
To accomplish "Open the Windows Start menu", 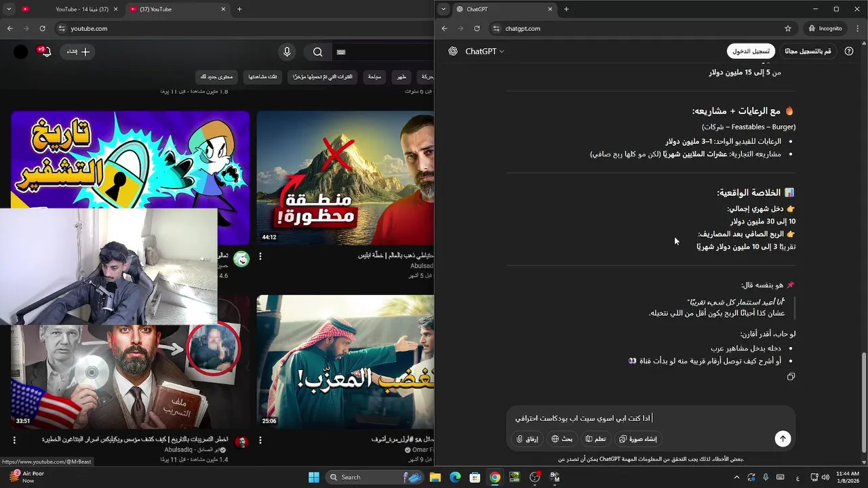I will [x=314, y=477].
